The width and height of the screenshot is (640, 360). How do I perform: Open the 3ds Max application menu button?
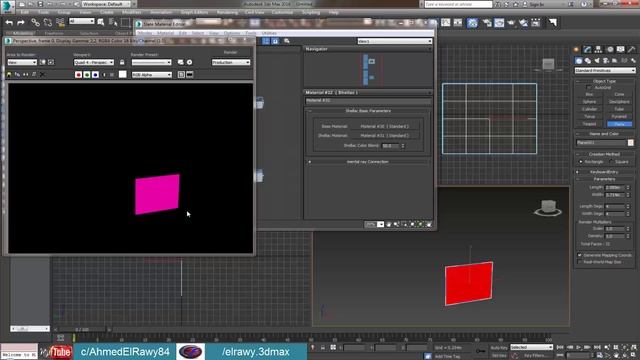click(x=7, y=6)
